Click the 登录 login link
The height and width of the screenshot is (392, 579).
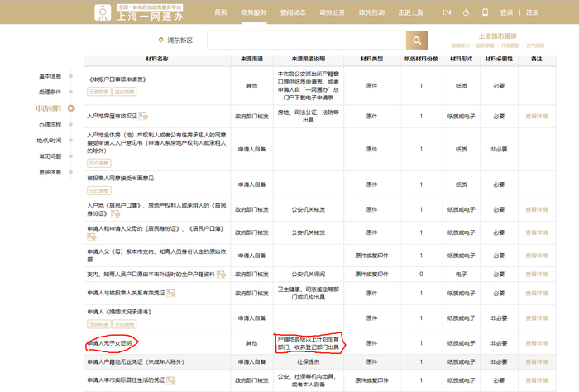(506, 12)
